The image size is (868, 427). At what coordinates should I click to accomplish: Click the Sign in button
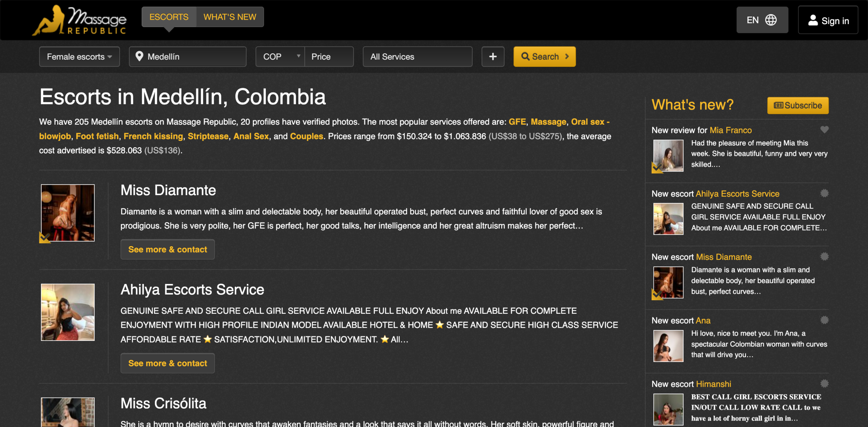[828, 20]
